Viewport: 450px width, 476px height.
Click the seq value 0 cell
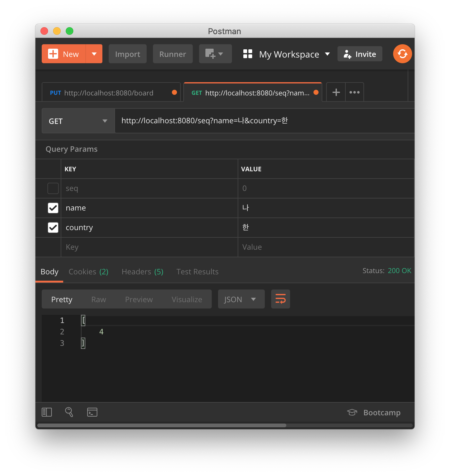(326, 188)
